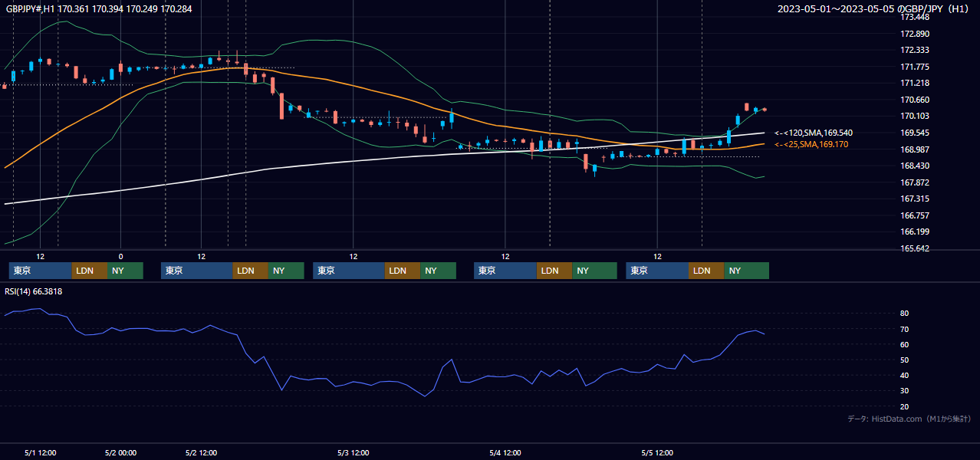Screen dimensions: 980x460
Task: Click the RSI(14) 66.3818 indicator label
Action: [x=34, y=291]
